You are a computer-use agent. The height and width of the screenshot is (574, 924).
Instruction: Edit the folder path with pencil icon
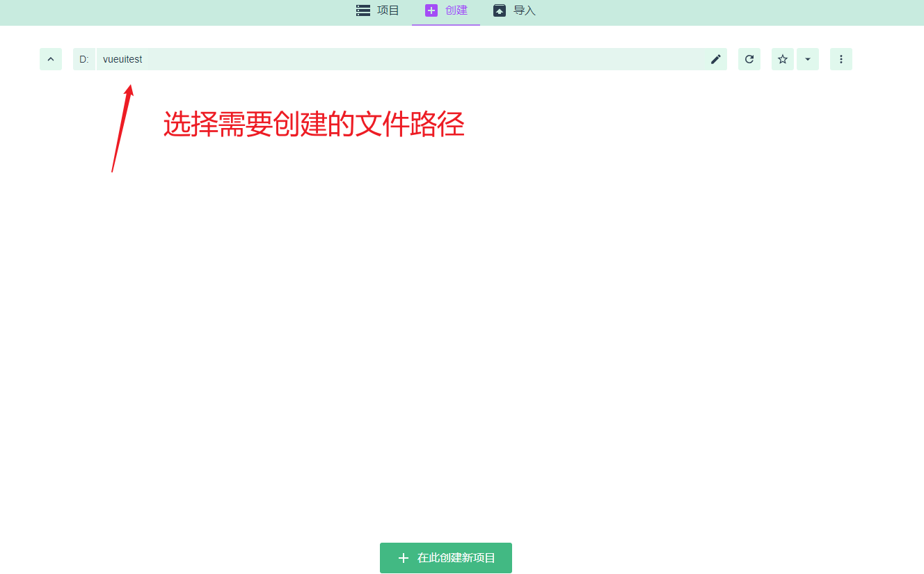click(716, 59)
